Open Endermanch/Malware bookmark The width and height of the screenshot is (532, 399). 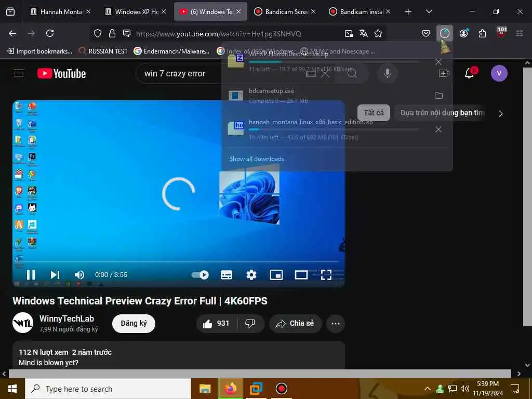click(171, 51)
